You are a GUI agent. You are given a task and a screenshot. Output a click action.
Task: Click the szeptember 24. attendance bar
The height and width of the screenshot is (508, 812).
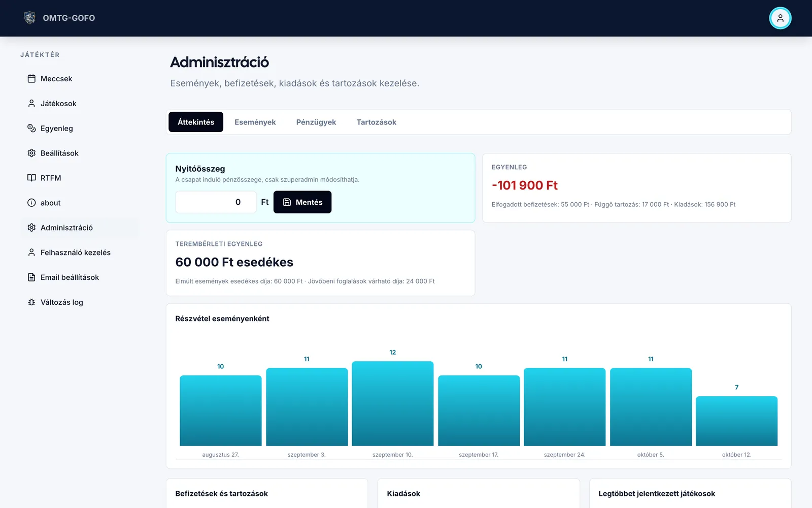565,407
